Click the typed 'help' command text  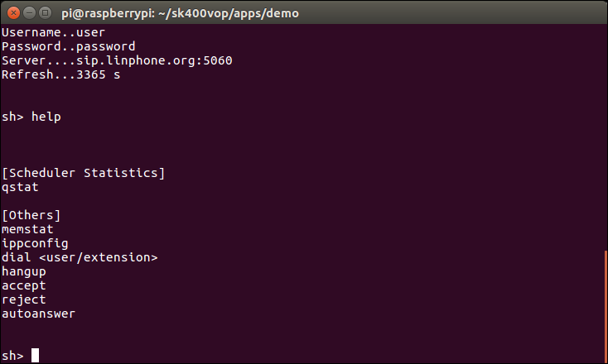click(46, 117)
